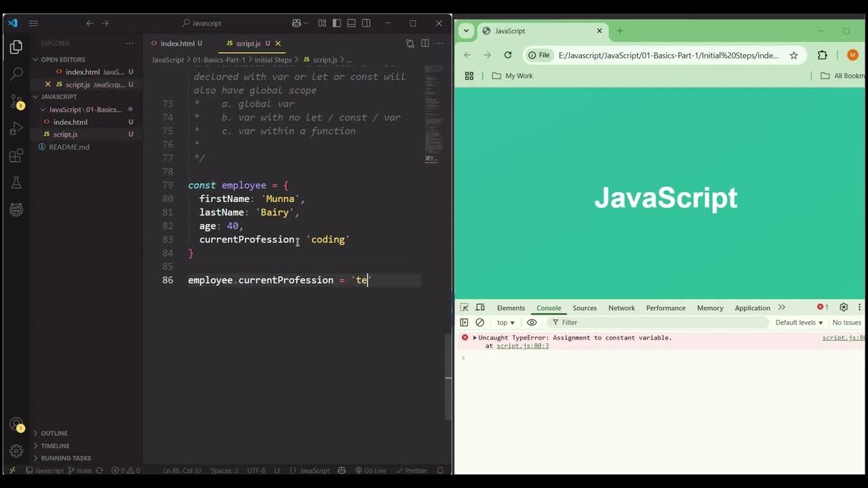Split the editor to the right
The width and height of the screenshot is (868, 488).
tap(425, 43)
